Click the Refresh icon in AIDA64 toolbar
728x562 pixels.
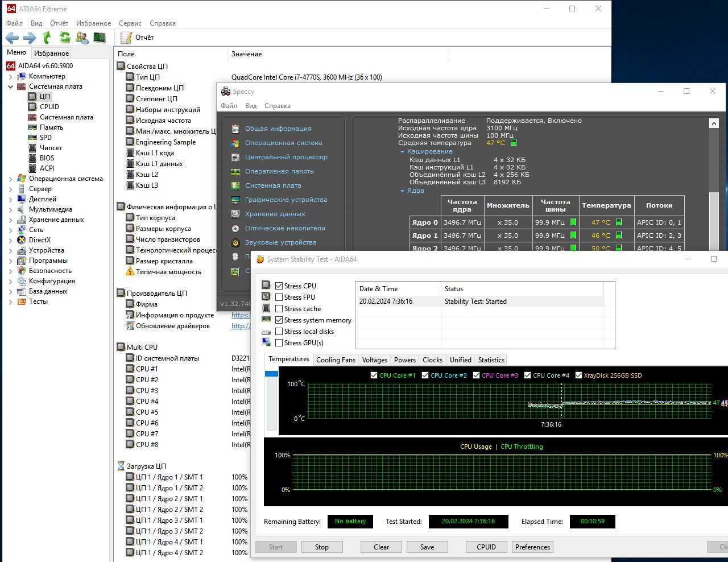click(x=65, y=38)
